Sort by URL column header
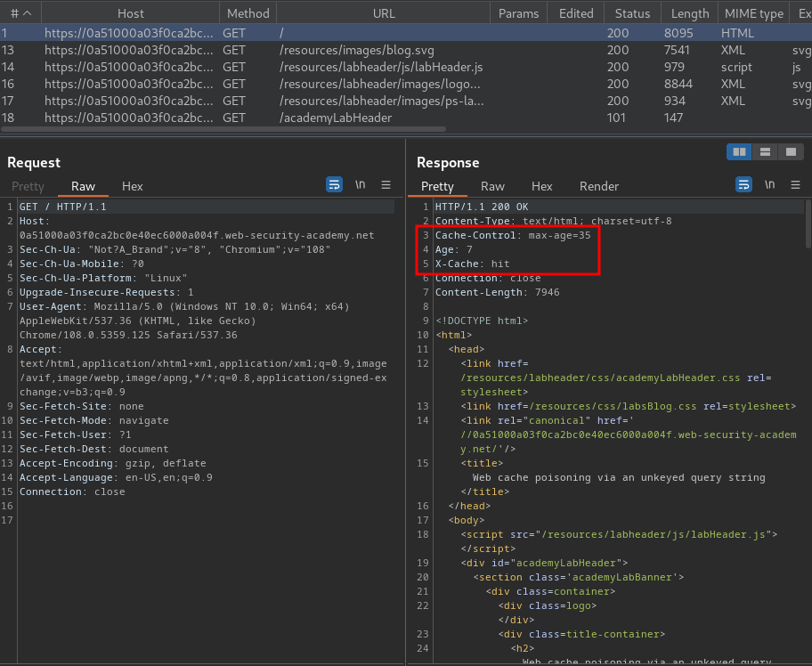Viewport: 812px width, 666px height. point(384,13)
